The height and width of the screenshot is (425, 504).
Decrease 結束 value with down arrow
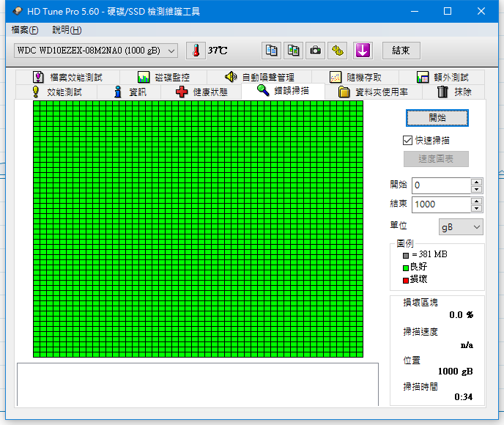pos(476,208)
